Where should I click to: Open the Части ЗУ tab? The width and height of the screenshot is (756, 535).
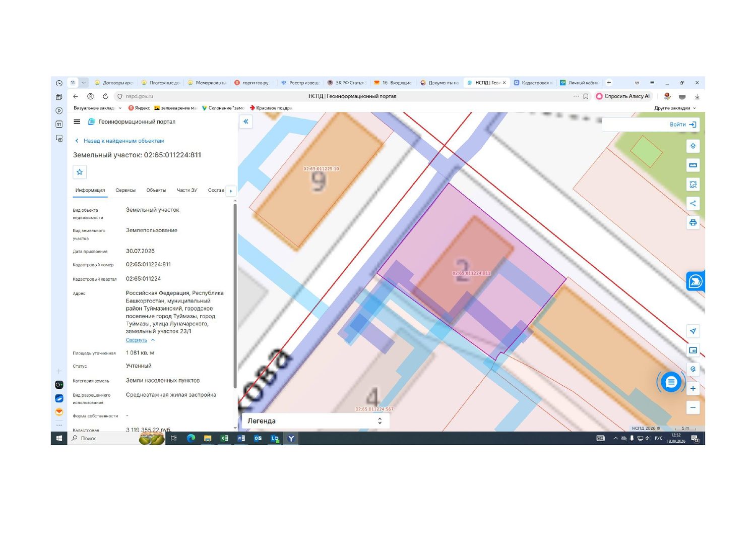pyautogui.click(x=187, y=190)
